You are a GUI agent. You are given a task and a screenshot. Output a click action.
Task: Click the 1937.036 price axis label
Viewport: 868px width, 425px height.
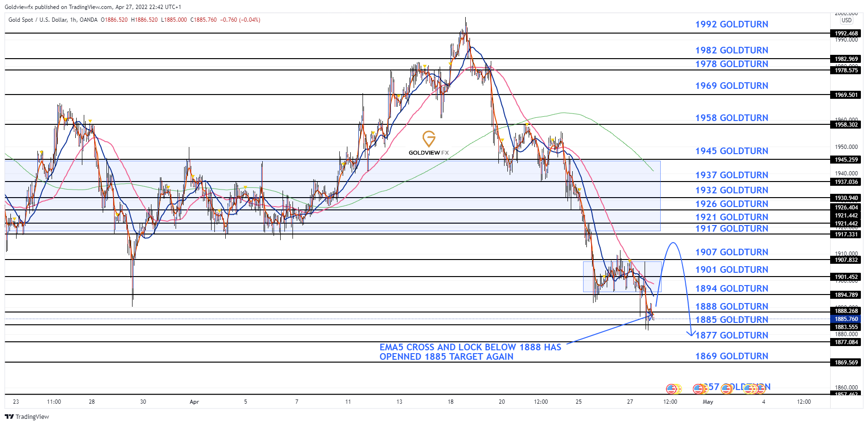[846, 182]
